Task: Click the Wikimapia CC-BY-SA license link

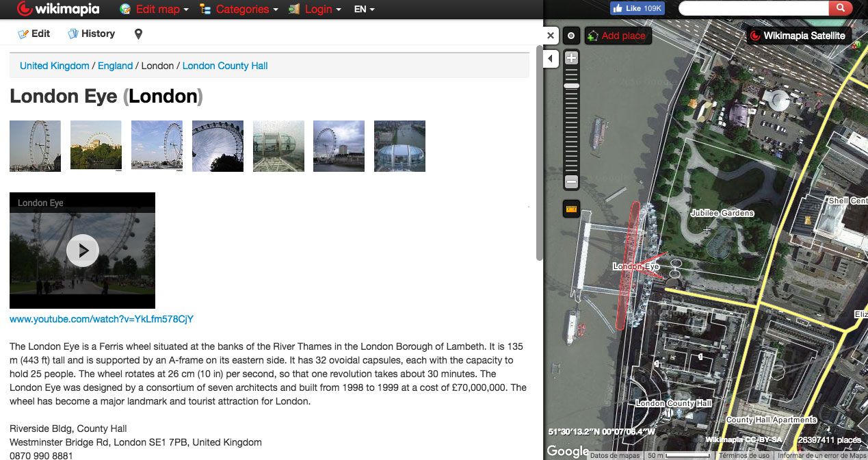Action: click(x=745, y=439)
